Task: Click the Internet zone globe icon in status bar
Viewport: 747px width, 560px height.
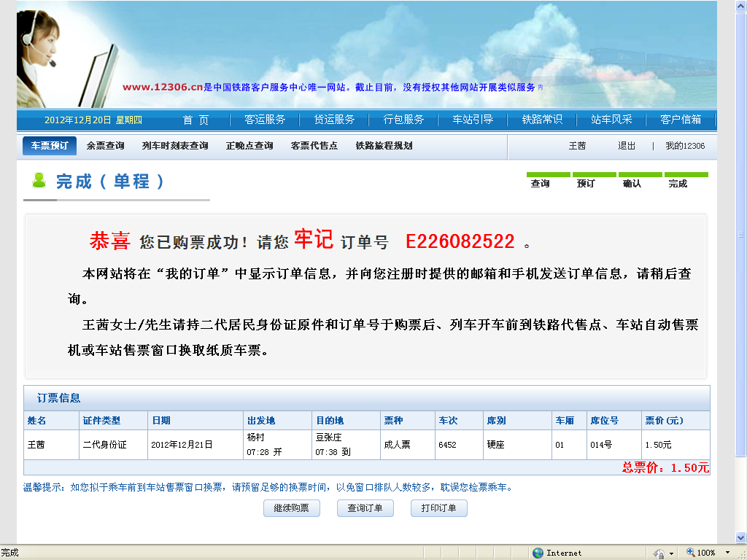Action: pos(538,553)
